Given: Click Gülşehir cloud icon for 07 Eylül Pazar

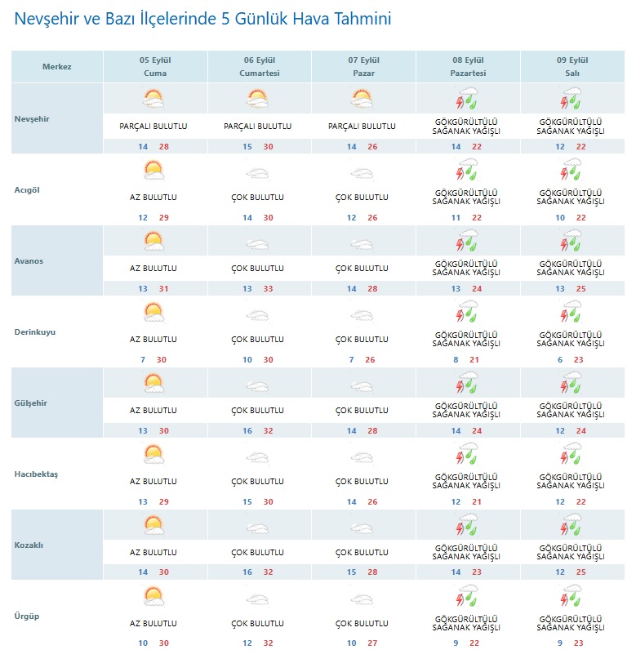Looking at the screenshot, I should point(362,386).
